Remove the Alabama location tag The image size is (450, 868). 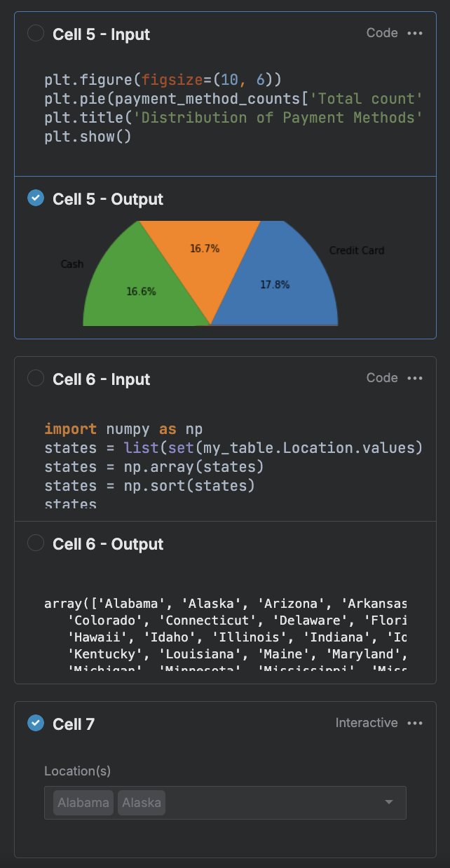pos(82,803)
